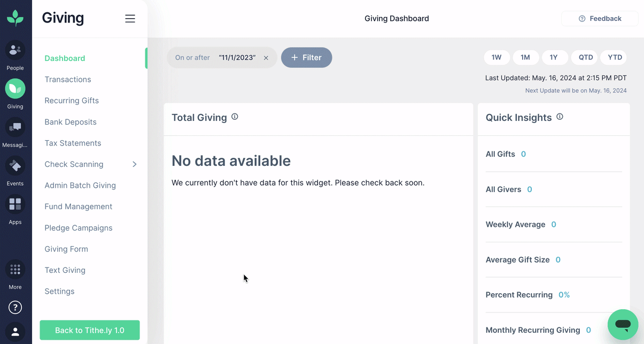Screen dimensions: 644x344
Task: Open the Tax Statements section
Action: [x=73, y=143]
